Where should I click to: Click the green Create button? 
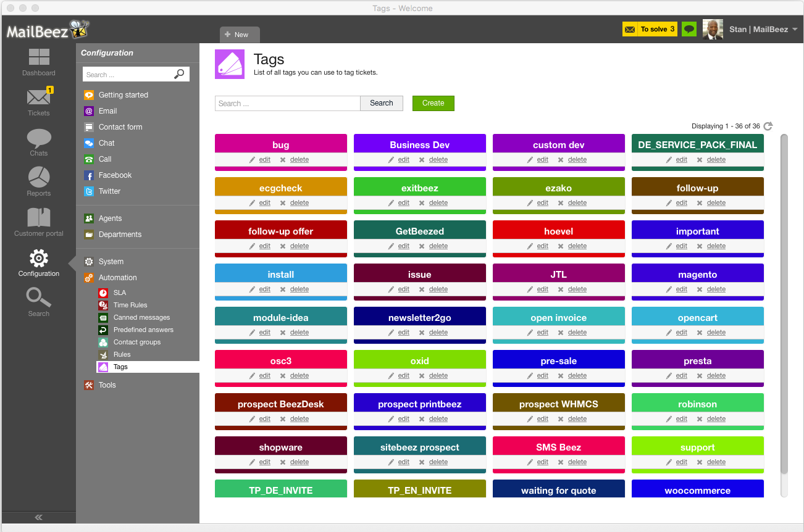click(x=433, y=103)
